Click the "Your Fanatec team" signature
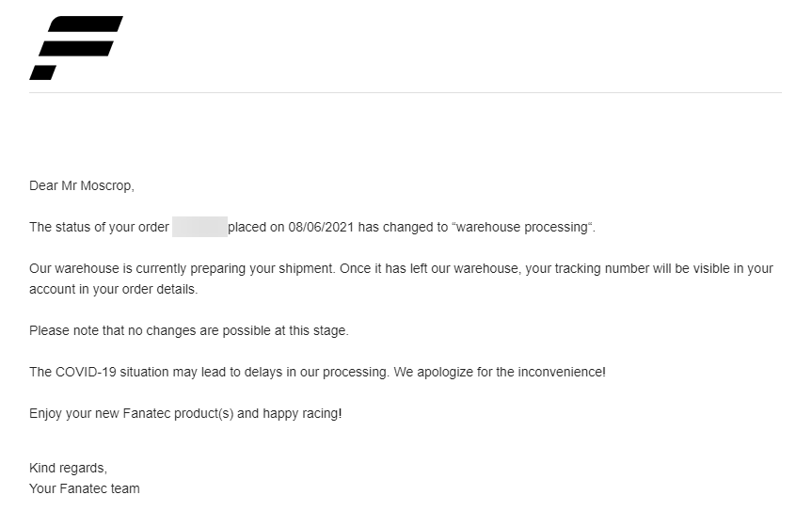 (x=85, y=488)
